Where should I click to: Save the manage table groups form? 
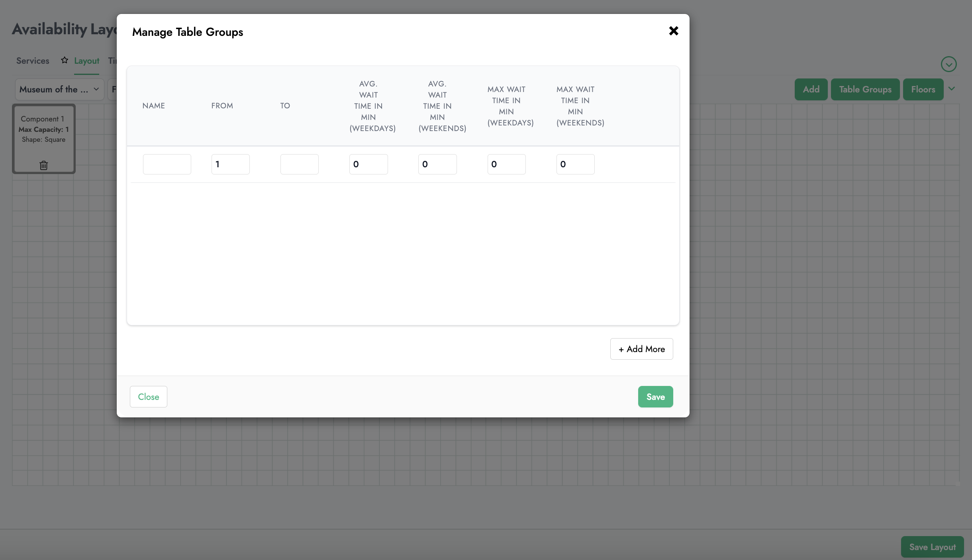[655, 396]
